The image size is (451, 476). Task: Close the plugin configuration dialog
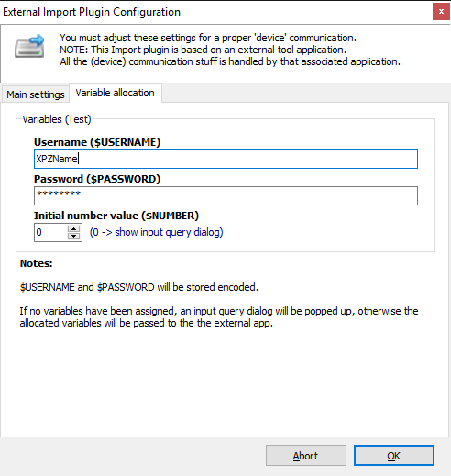click(x=441, y=12)
